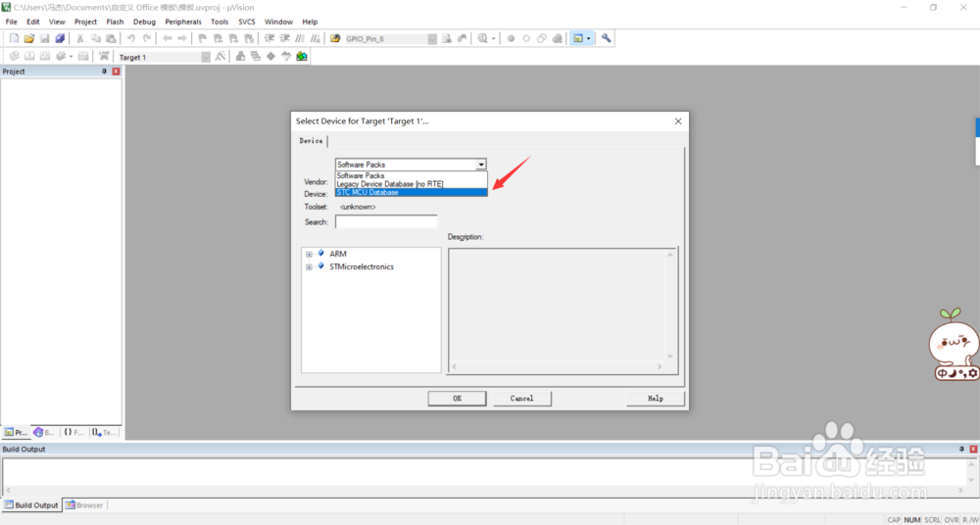Click the Translate file icon
The width and height of the screenshot is (980, 525).
tap(14, 57)
